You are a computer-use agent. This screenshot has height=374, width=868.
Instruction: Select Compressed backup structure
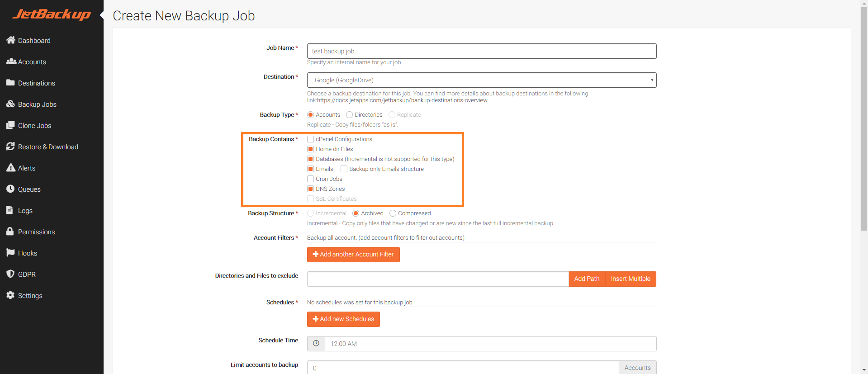click(x=393, y=213)
